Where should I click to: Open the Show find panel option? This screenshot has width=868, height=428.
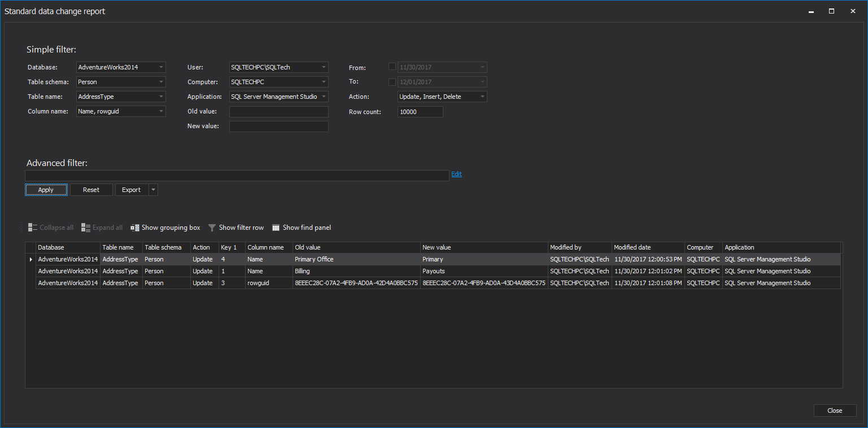[x=301, y=228]
